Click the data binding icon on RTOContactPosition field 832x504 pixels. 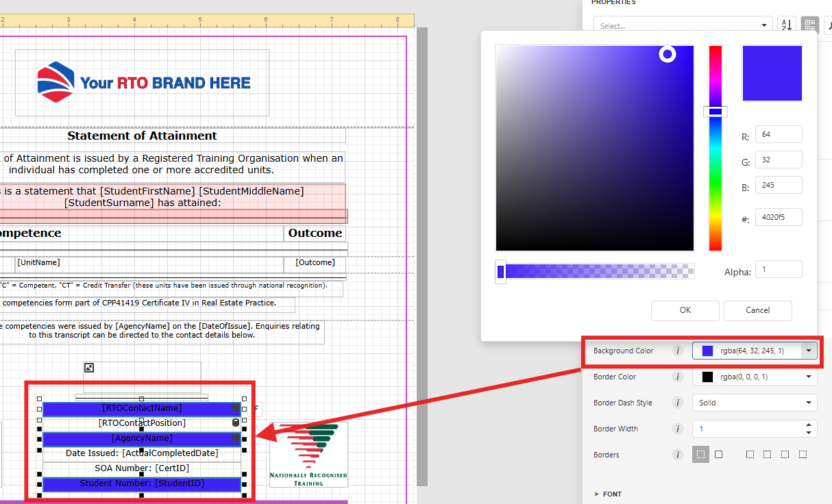(x=236, y=423)
